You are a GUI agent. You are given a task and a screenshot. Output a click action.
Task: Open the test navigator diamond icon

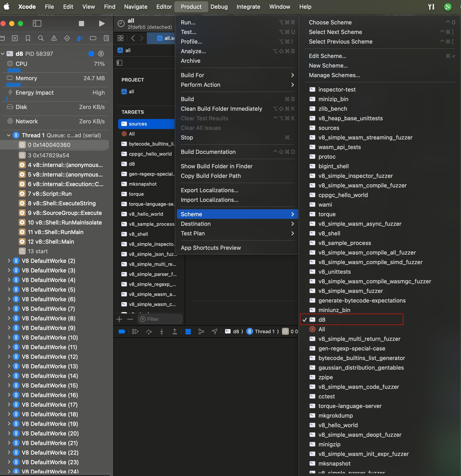click(x=67, y=38)
